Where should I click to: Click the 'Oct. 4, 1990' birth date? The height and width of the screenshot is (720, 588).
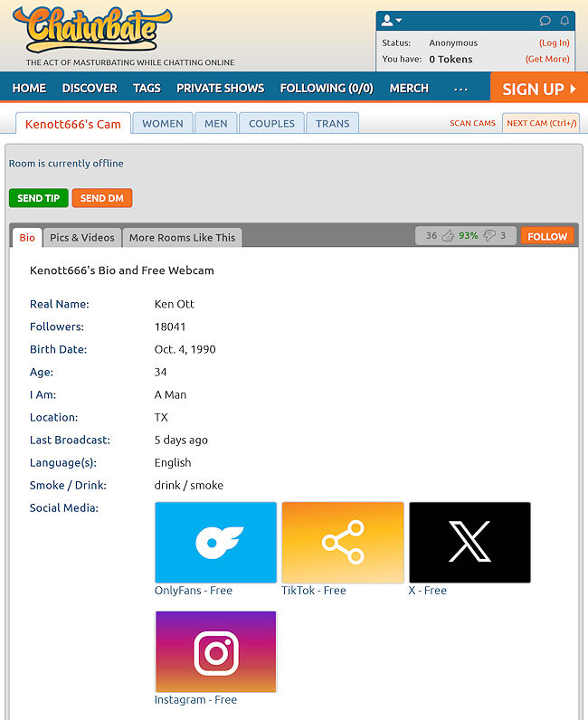(185, 349)
